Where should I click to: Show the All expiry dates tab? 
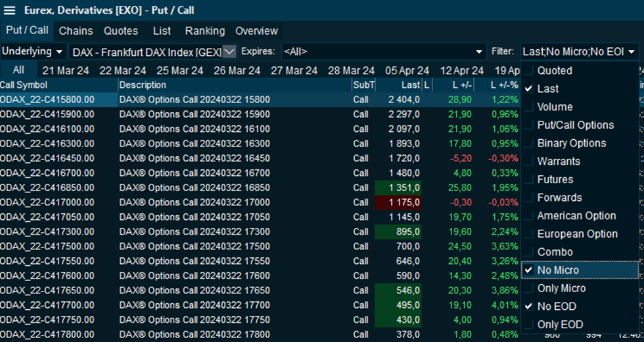point(18,70)
